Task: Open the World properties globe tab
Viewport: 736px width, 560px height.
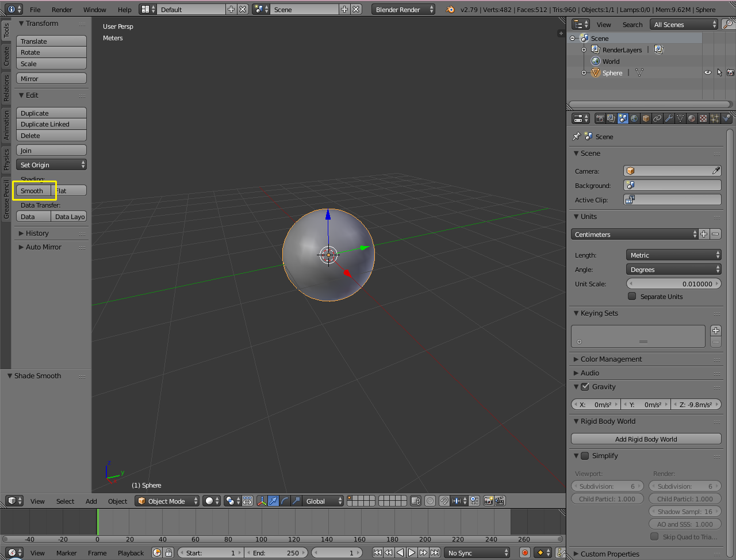Action: 634,118
